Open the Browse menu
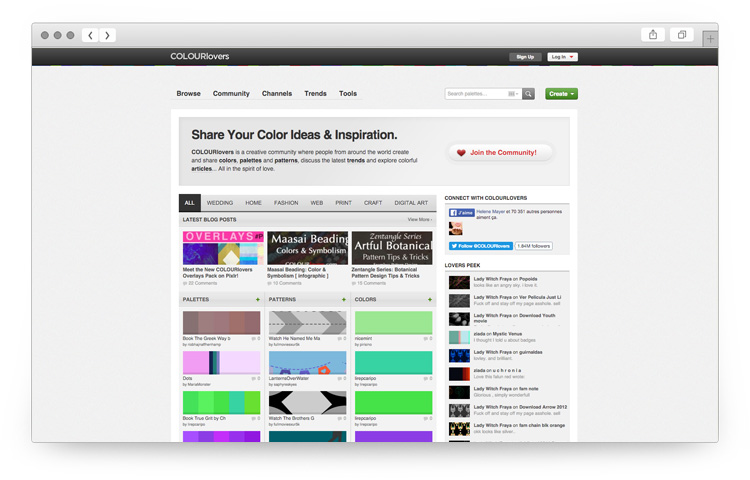This screenshot has width=750, height=480. pyautogui.click(x=188, y=94)
